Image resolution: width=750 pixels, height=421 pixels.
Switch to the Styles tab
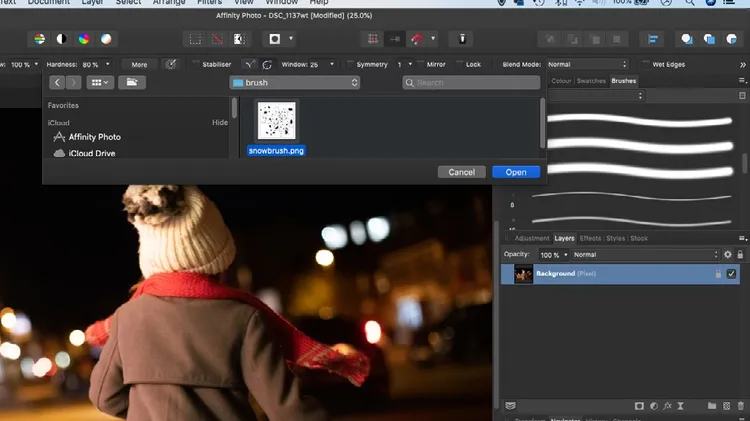pos(616,238)
